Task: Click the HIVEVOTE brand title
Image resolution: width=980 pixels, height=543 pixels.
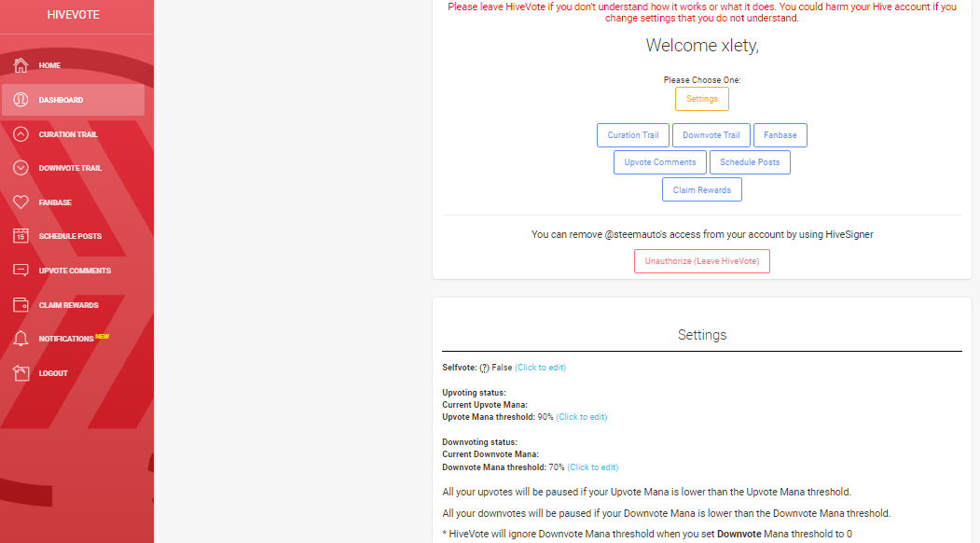Action: (73, 14)
